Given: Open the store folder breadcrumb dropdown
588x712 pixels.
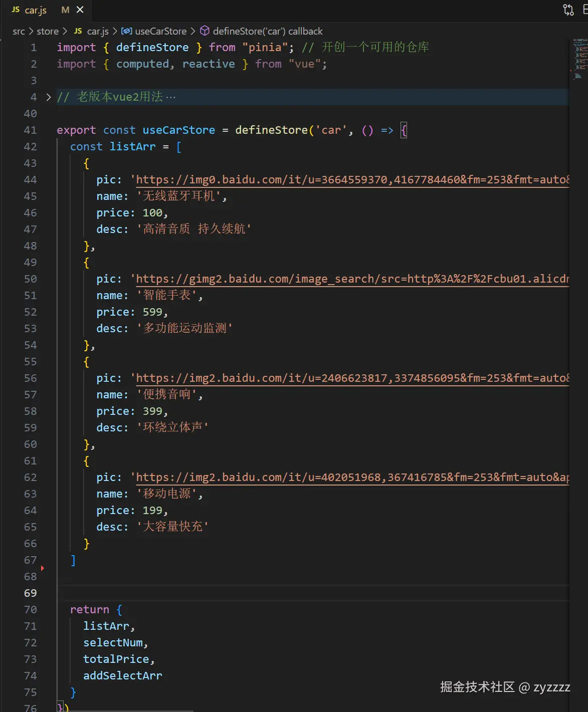Looking at the screenshot, I should click(48, 31).
